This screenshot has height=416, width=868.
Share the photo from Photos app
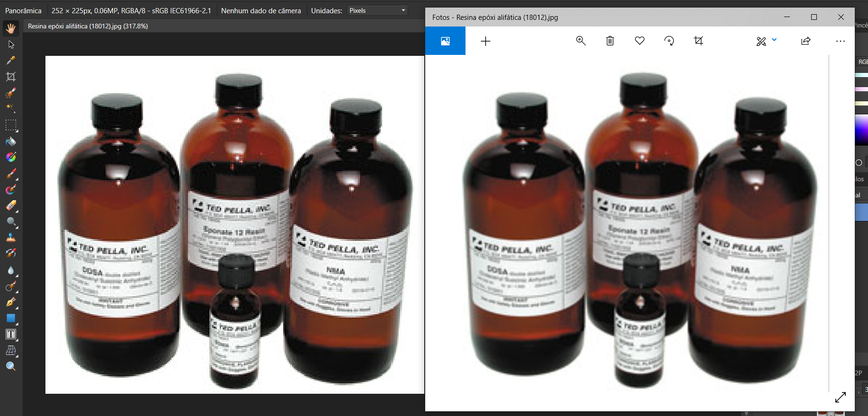pyautogui.click(x=805, y=41)
